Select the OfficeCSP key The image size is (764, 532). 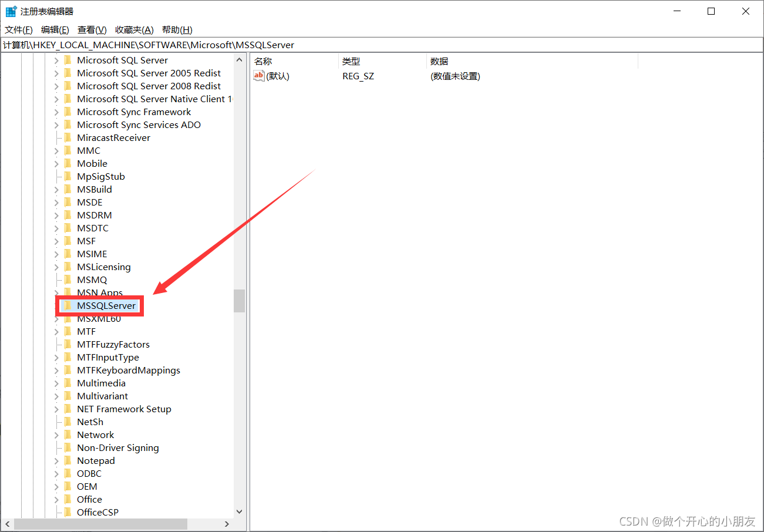point(97,513)
